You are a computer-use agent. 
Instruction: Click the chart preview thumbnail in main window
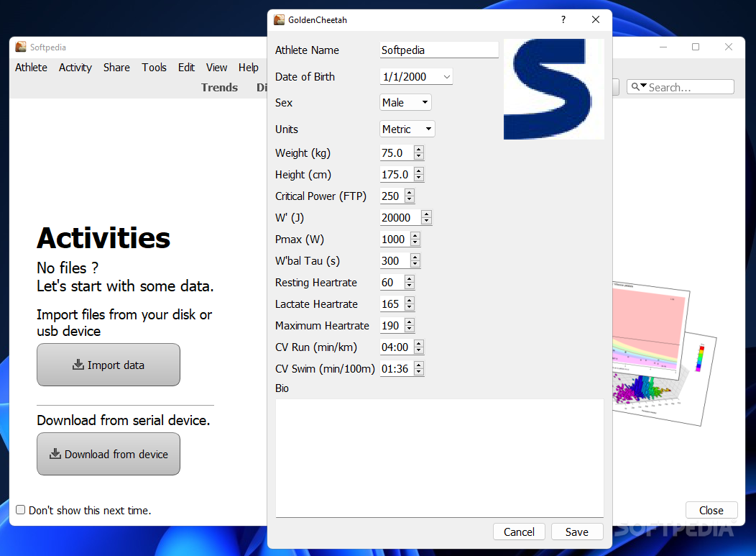665,353
